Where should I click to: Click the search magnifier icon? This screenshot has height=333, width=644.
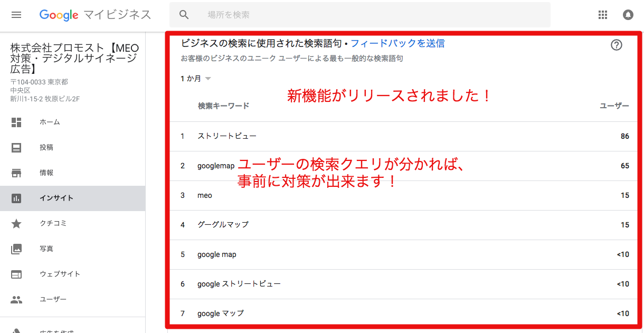click(x=184, y=15)
